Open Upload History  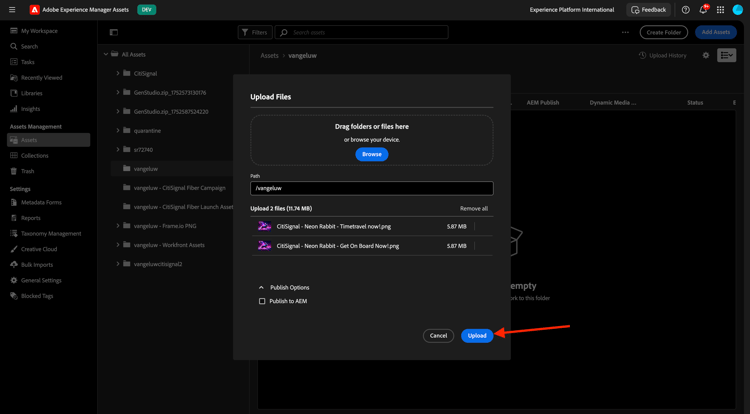point(662,55)
